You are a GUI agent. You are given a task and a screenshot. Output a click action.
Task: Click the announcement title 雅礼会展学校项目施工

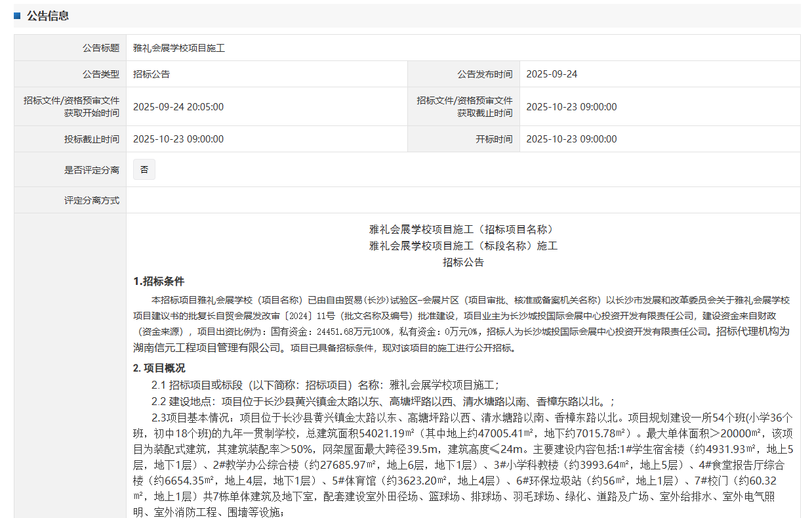coord(177,47)
